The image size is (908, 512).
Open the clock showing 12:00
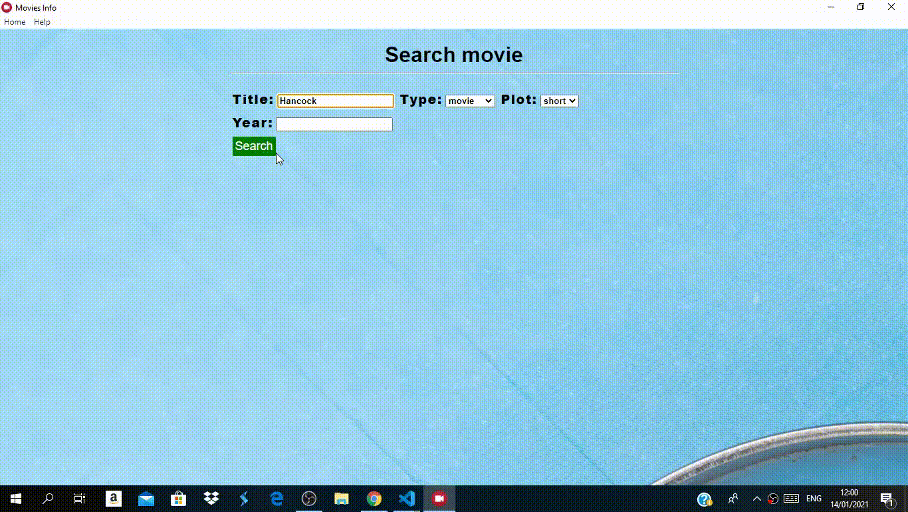849,499
